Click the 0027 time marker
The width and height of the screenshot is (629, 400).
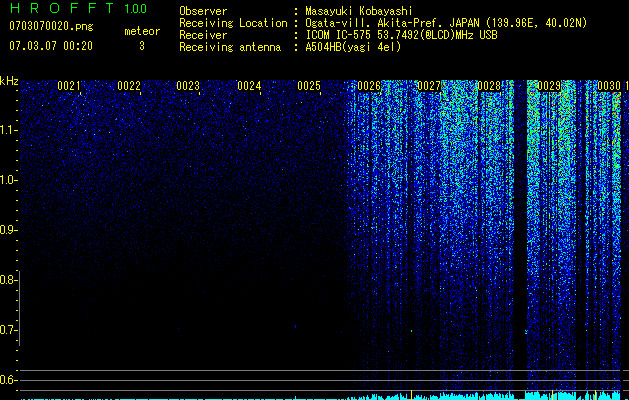(x=429, y=86)
